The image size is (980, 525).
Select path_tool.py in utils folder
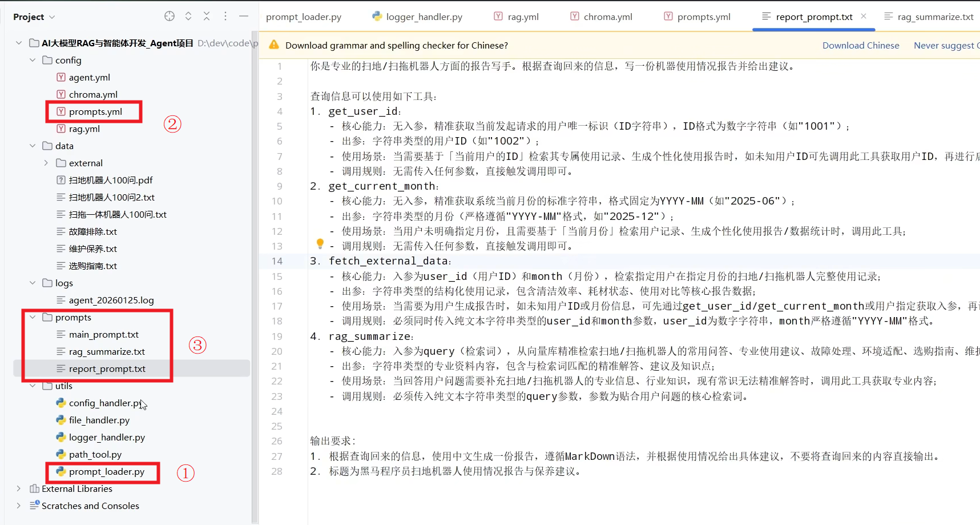point(95,454)
